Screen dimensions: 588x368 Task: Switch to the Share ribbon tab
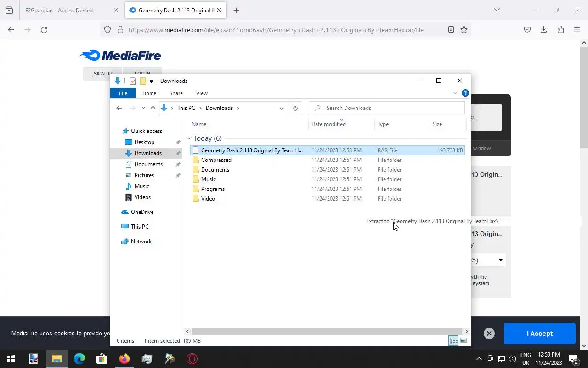[x=176, y=93]
